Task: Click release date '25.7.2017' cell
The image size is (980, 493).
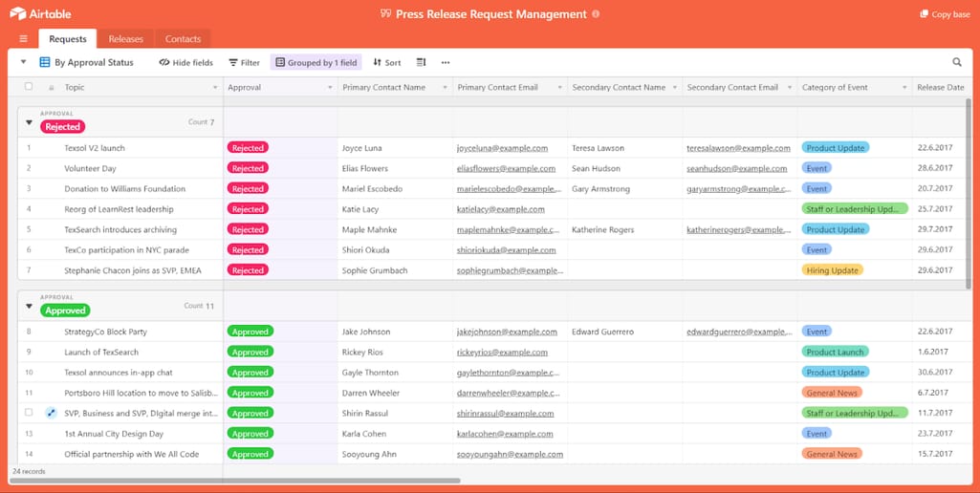Action: (x=940, y=209)
